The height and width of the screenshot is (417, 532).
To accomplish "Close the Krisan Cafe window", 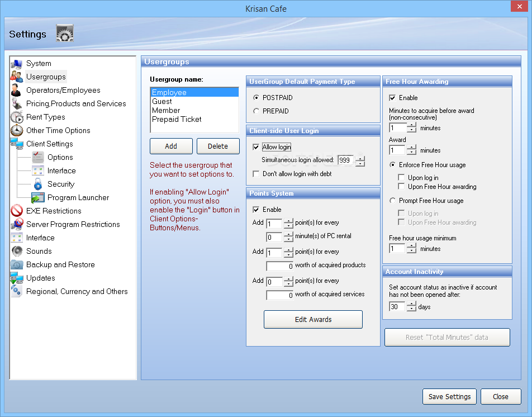I will 520,7.
